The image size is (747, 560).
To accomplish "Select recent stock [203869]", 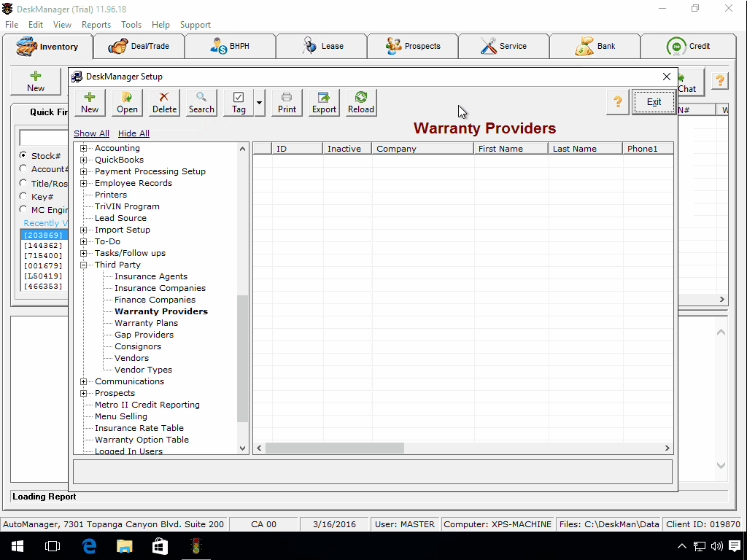I will point(44,236).
